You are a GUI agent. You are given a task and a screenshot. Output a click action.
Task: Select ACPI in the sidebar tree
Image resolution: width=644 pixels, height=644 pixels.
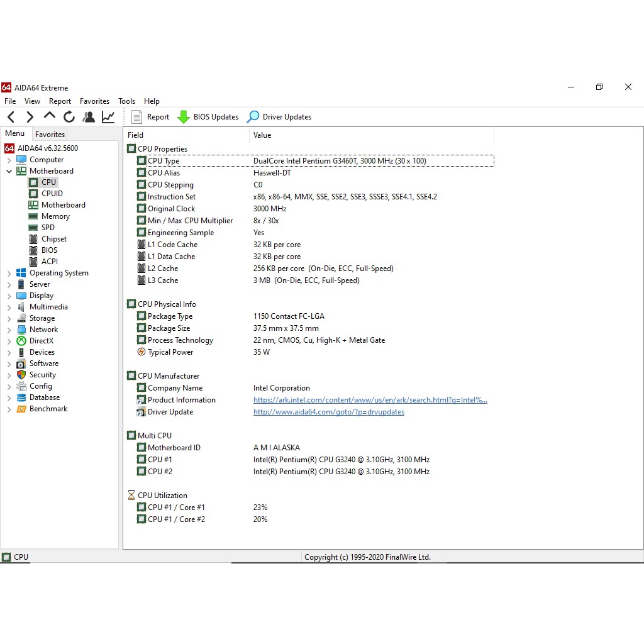pos(49,261)
